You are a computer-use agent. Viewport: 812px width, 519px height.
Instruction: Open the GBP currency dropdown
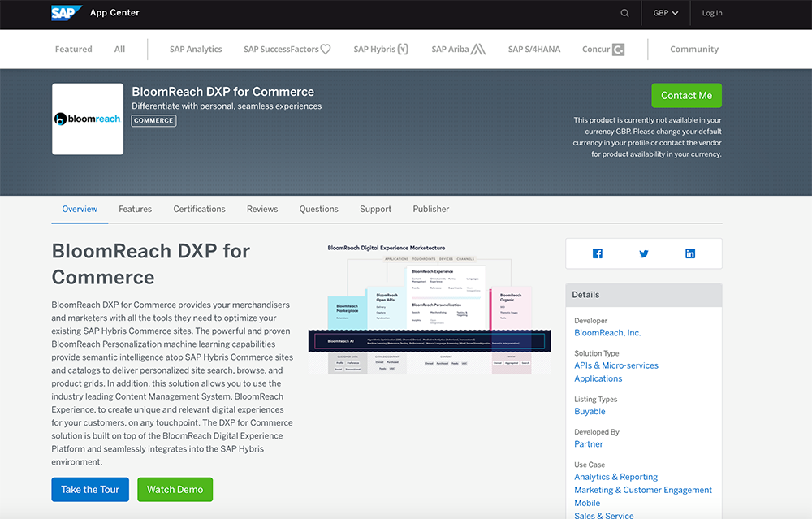(666, 13)
